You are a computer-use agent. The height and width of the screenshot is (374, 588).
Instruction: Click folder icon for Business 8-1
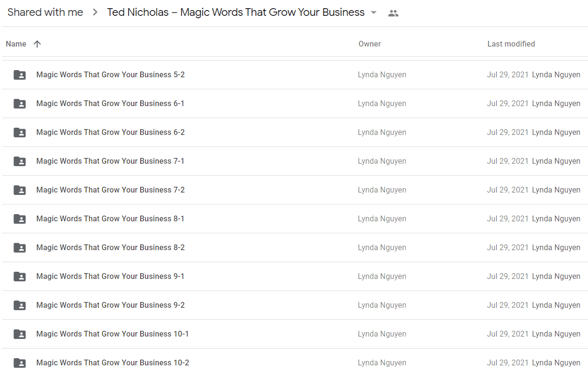pyautogui.click(x=20, y=219)
